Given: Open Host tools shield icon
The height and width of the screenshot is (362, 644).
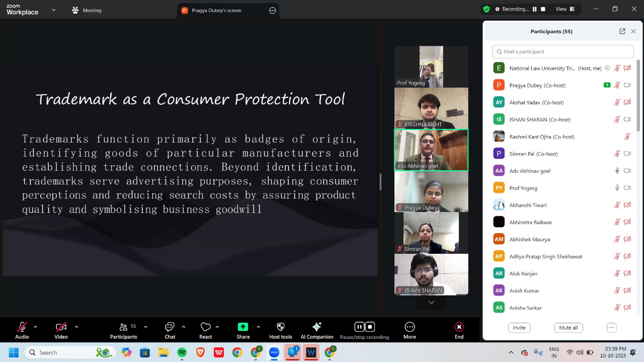Looking at the screenshot, I should (x=281, y=327).
